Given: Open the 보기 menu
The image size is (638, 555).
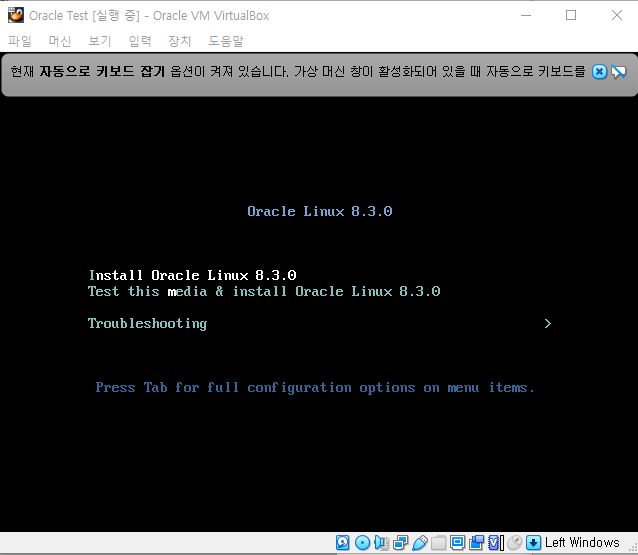Looking at the screenshot, I should click(x=100, y=41).
